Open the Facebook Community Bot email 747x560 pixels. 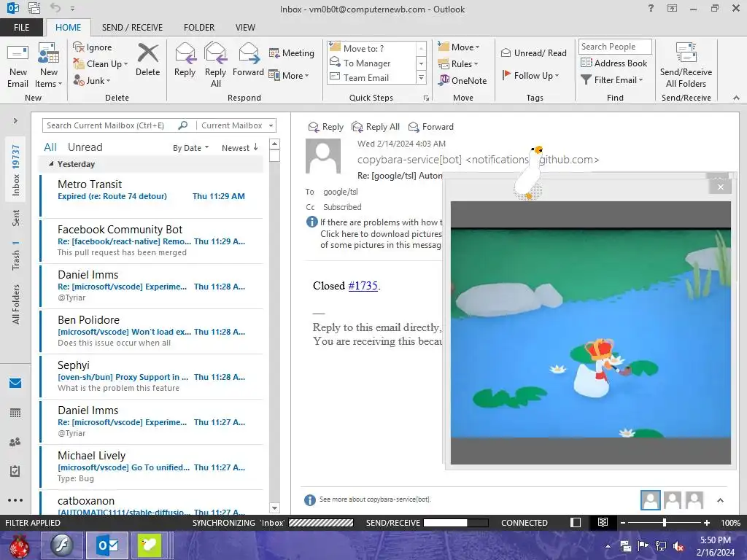152,241
